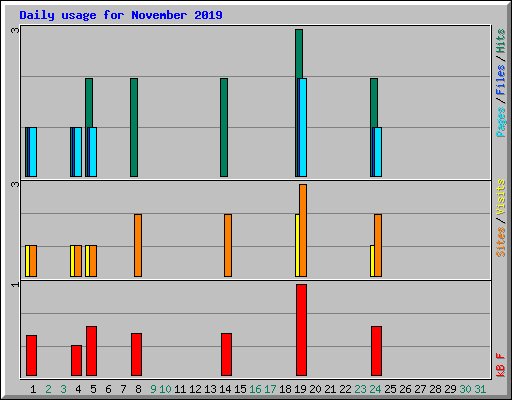Screen dimensions: 512x400
Task: Click the x-axis day label "14"
Action: click(x=225, y=389)
